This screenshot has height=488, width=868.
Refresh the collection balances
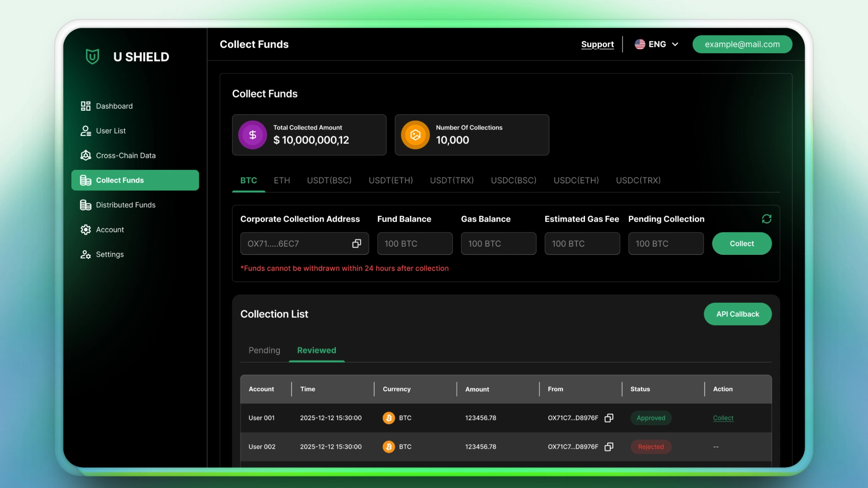click(766, 219)
